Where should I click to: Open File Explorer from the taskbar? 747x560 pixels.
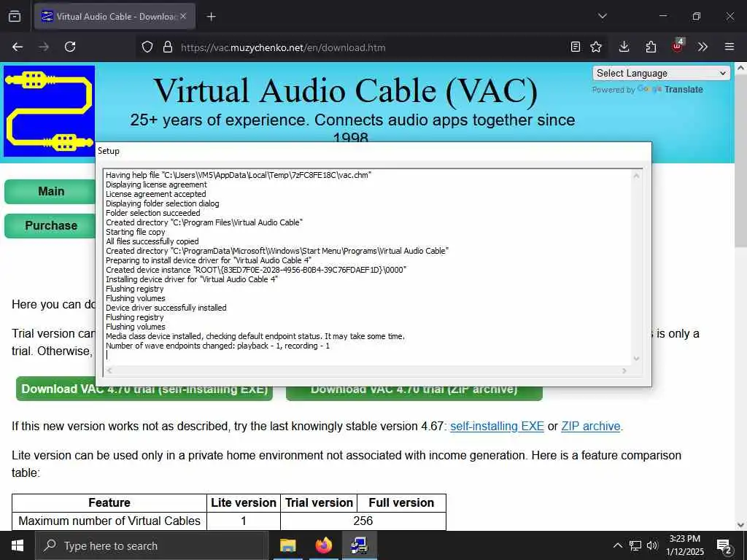(287, 545)
